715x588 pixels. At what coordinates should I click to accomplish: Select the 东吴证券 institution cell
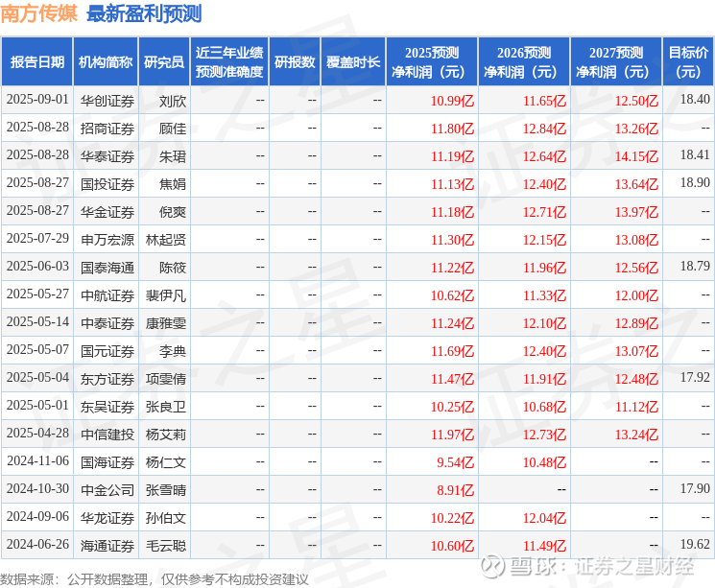(107, 407)
